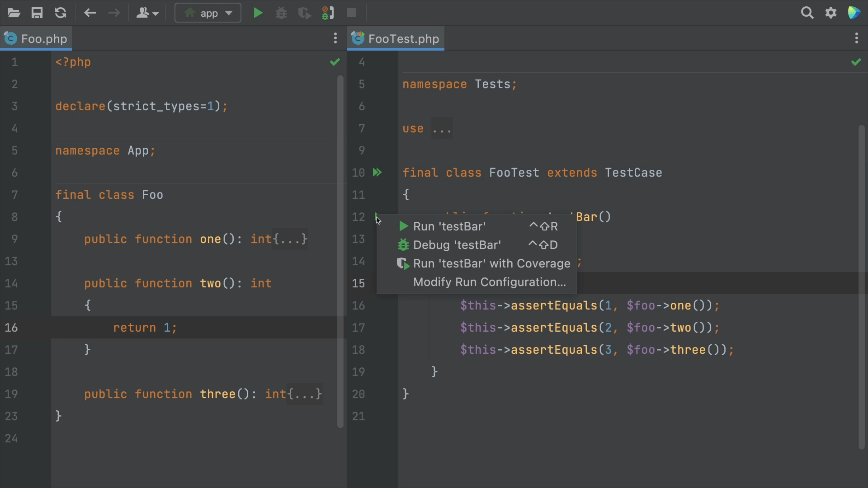Viewport: 868px width, 488px height.
Task: Choose Debug 'testBar' menu entry
Action: (457, 245)
